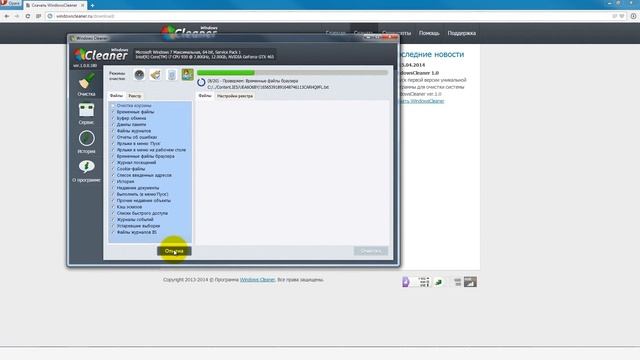This screenshot has width=640, height=360.
Task: Select the Скачать WindowsCleaner browser tab
Action: click(x=55, y=5)
